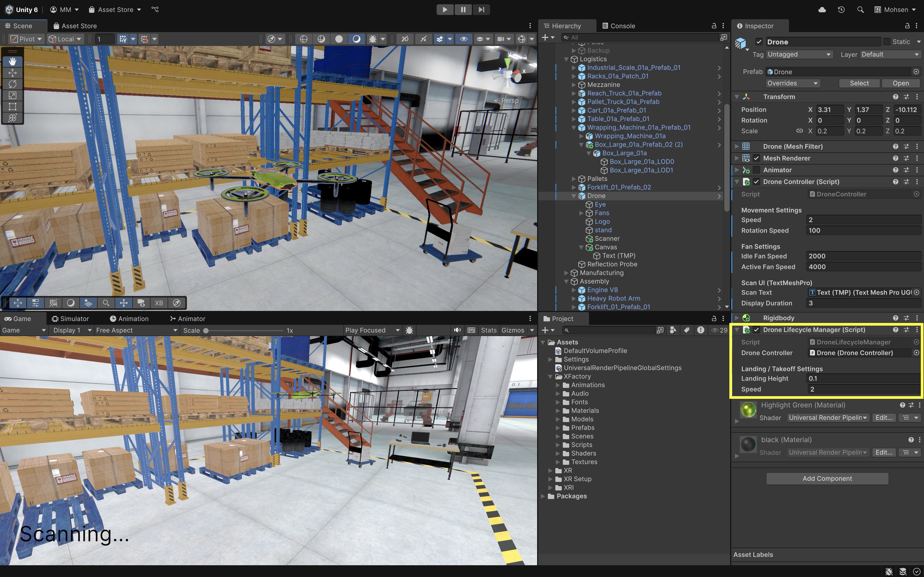Select the Hand view tool

pyautogui.click(x=12, y=61)
